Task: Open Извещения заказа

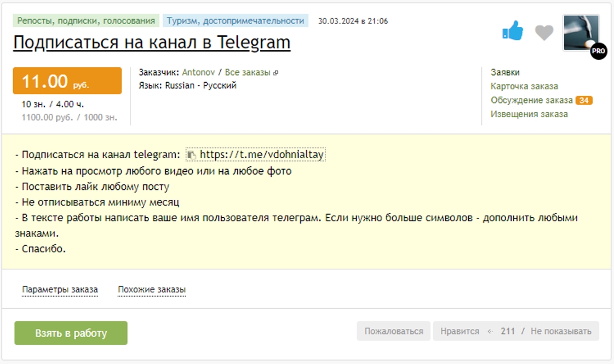Action: click(x=529, y=114)
